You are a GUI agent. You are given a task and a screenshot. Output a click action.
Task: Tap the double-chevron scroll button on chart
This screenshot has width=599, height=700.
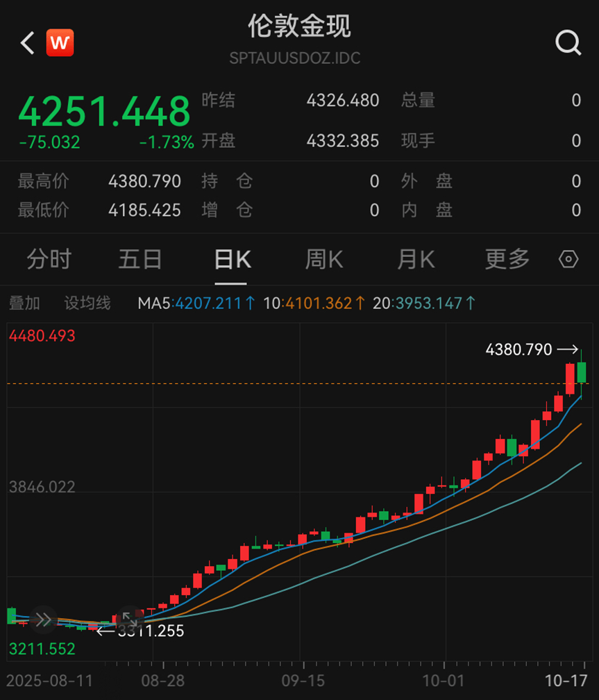click(43, 619)
